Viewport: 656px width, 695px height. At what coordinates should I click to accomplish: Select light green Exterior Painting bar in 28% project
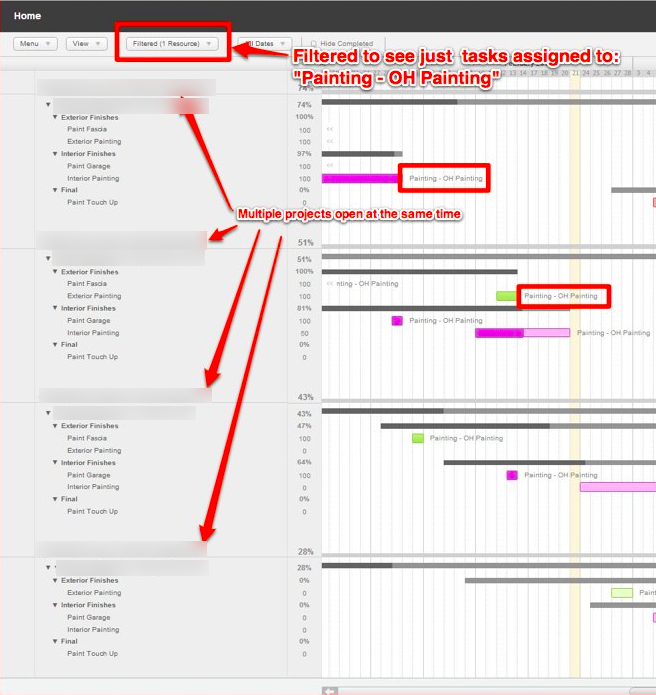click(x=622, y=593)
